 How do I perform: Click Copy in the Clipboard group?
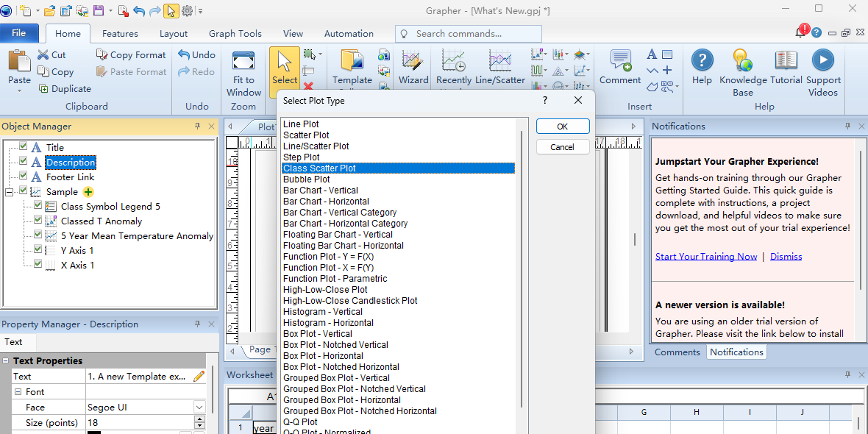click(x=55, y=71)
